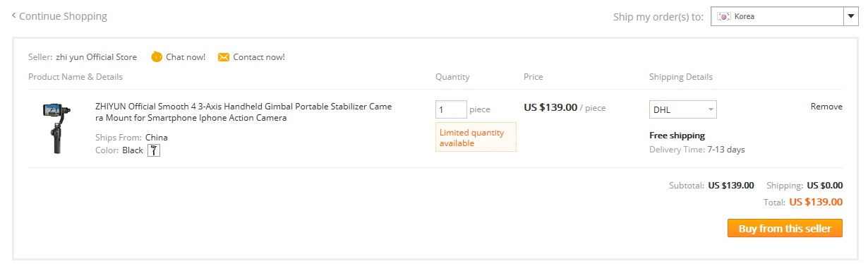Viewport: 868px width, 264px height.
Task: Remove the gimbal item from the cart
Action: 826,107
